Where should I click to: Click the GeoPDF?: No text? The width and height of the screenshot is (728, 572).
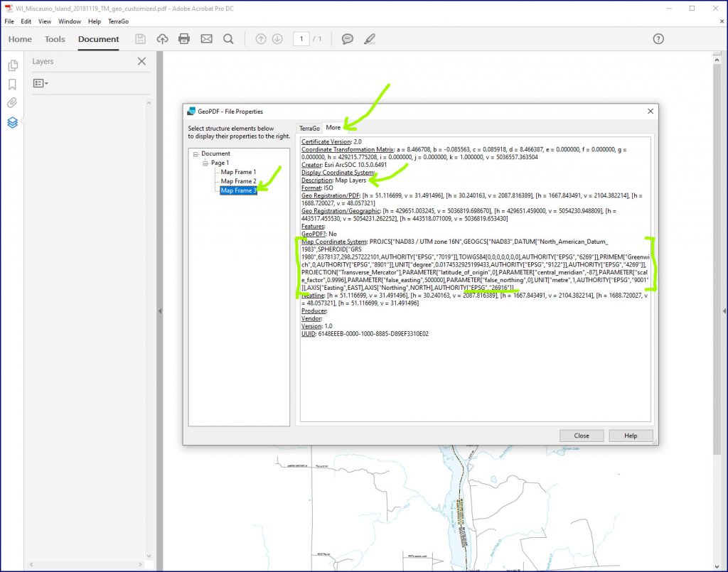click(x=319, y=234)
